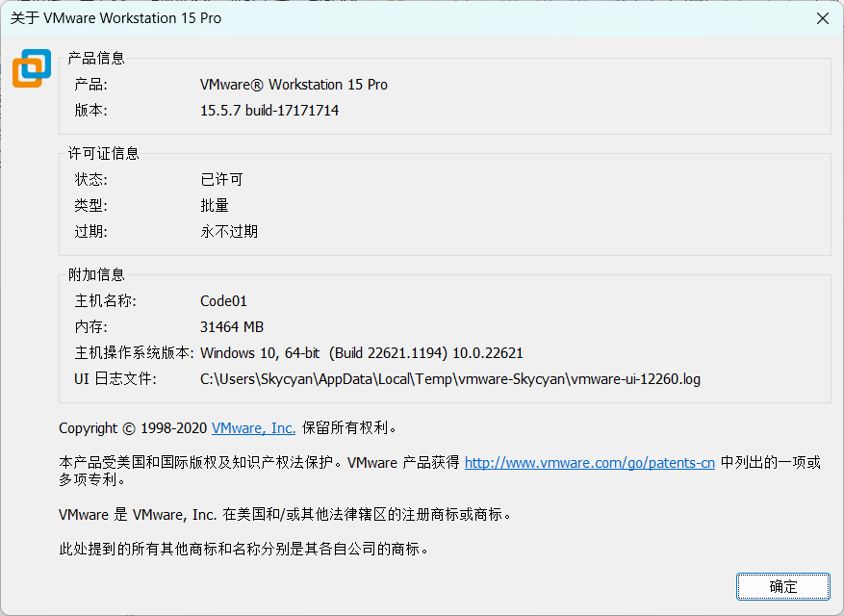
Task: Click the Copyright © 1998-2020 text
Action: 133,428
